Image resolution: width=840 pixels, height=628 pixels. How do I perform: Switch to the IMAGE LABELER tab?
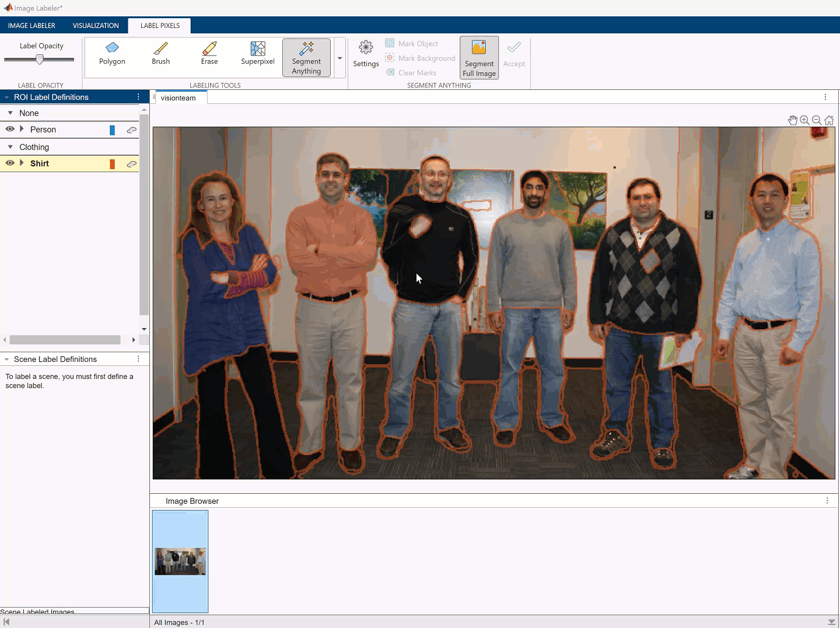(32, 26)
